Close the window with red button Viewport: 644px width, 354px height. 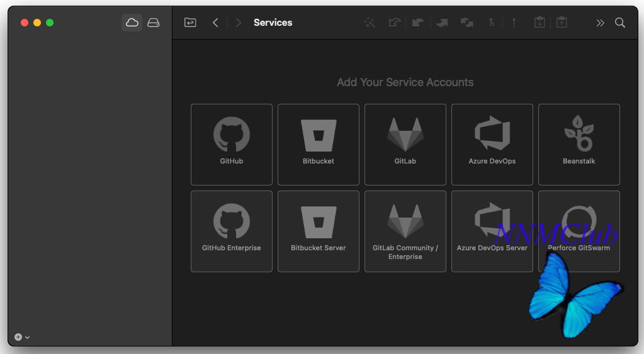(25, 23)
